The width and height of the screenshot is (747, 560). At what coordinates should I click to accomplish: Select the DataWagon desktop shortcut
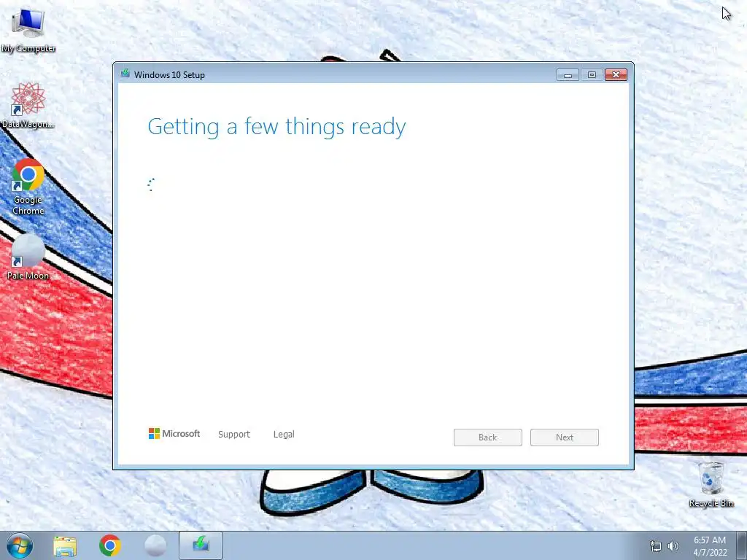coord(28,105)
